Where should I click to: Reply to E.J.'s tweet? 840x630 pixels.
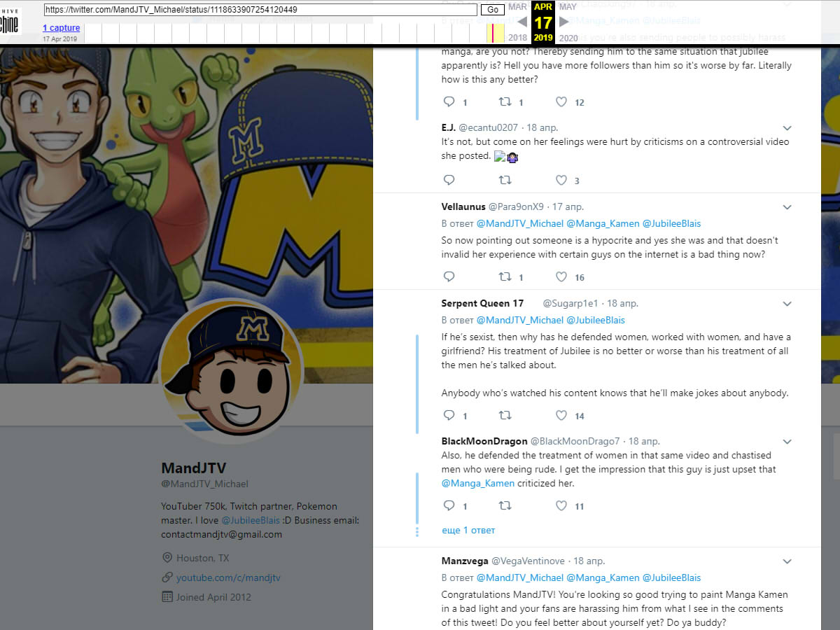449,181
